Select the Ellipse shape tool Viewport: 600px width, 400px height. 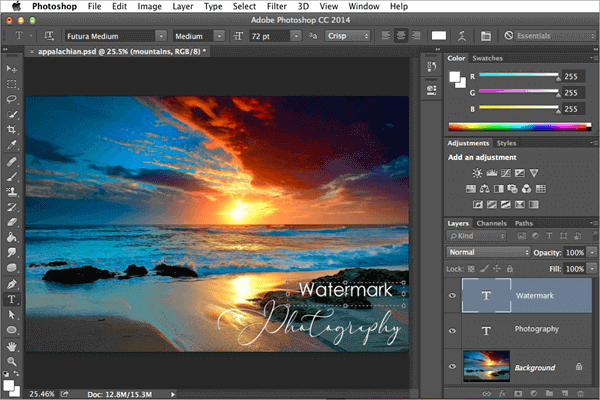[11, 330]
